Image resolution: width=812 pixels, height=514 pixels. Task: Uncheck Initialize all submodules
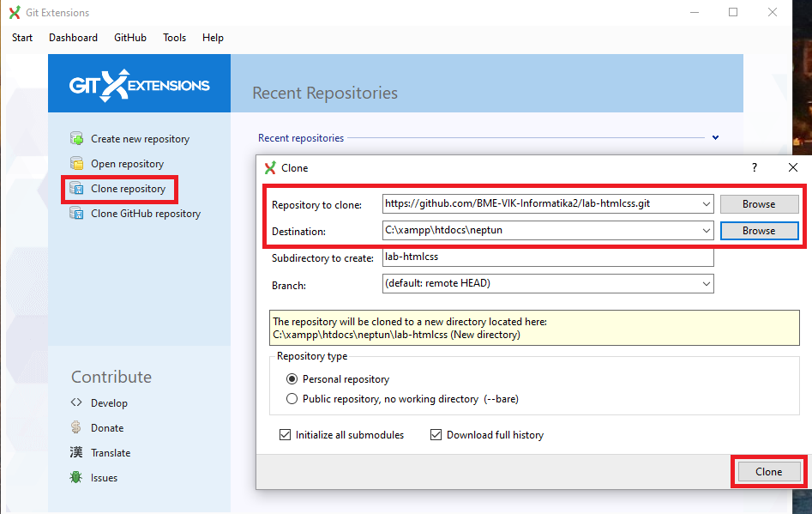(x=286, y=435)
